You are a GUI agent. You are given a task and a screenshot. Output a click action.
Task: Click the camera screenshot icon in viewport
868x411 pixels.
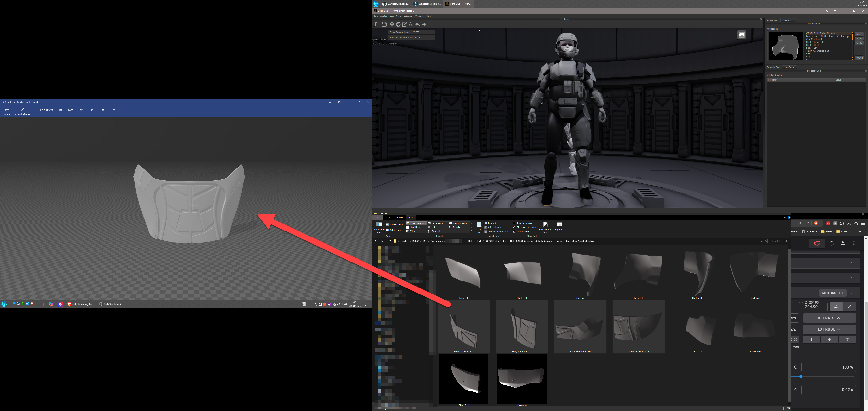click(742, 35)
